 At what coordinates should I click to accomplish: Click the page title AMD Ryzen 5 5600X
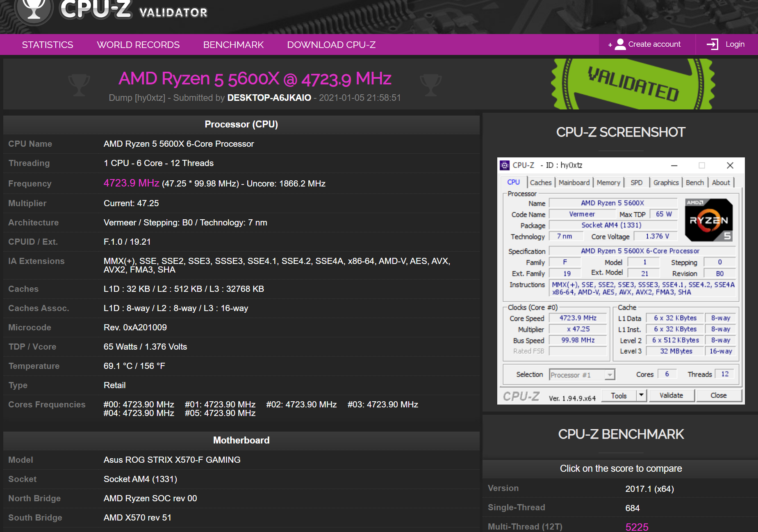point(255,79)
